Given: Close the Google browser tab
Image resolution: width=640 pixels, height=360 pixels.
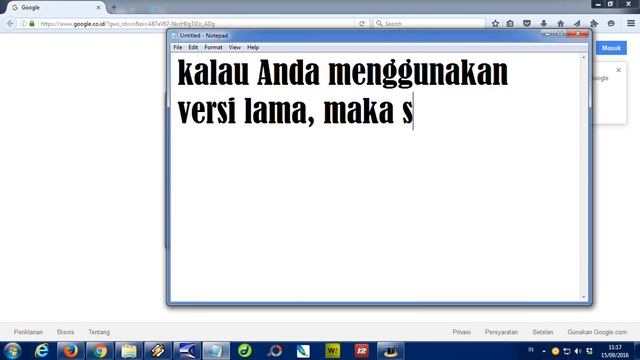Looking at the screenshot, I should tap(98, 7).
